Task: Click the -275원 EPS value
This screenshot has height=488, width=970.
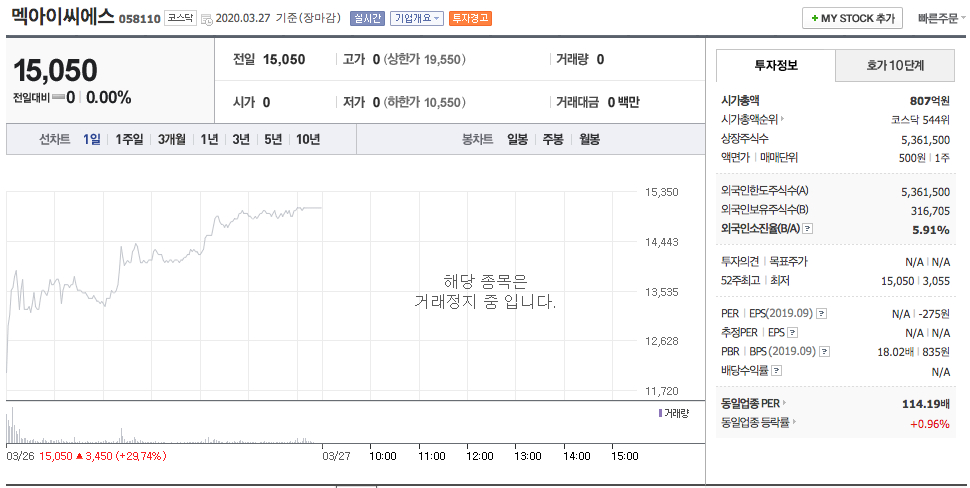Action: [934, 314]
